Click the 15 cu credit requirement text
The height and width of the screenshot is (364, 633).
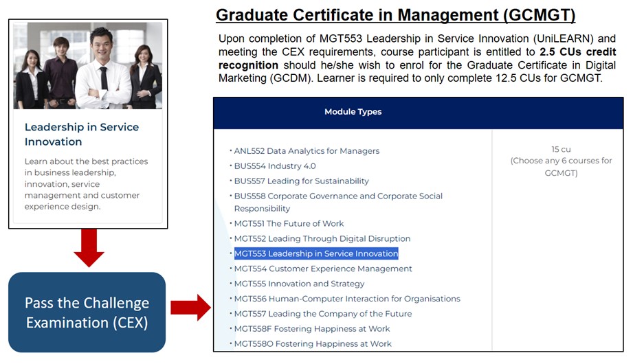[561, 150]
